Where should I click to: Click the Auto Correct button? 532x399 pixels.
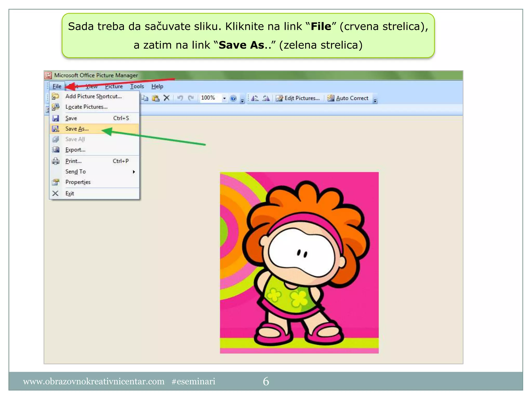tap(348, 98)
